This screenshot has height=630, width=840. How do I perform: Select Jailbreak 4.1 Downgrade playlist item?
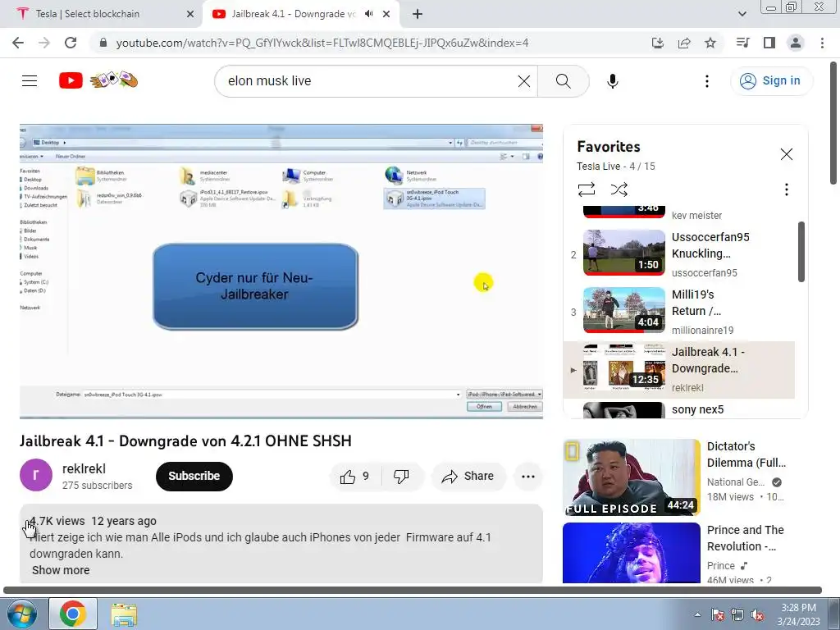click(678, 370)
